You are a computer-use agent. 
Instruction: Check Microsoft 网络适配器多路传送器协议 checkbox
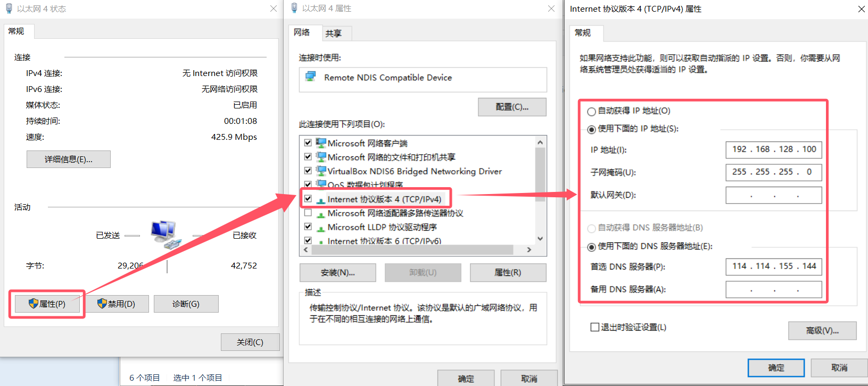coord(308,213)
